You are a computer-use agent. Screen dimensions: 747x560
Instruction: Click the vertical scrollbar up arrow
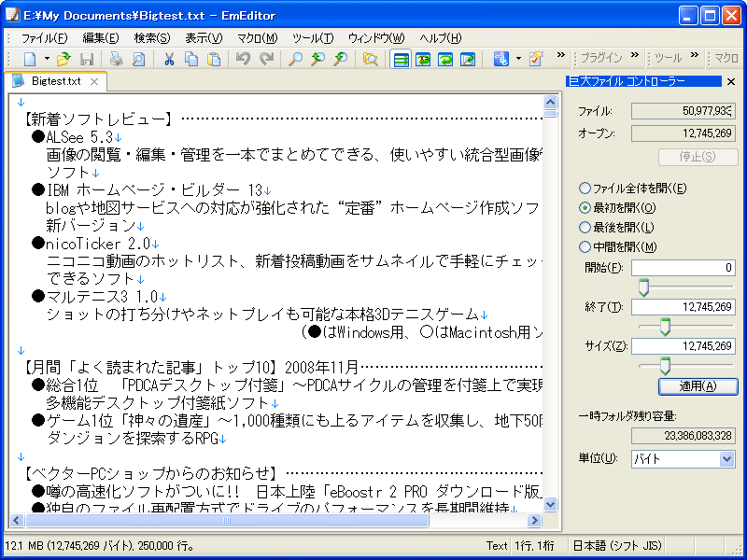click(x=551, y=103)
